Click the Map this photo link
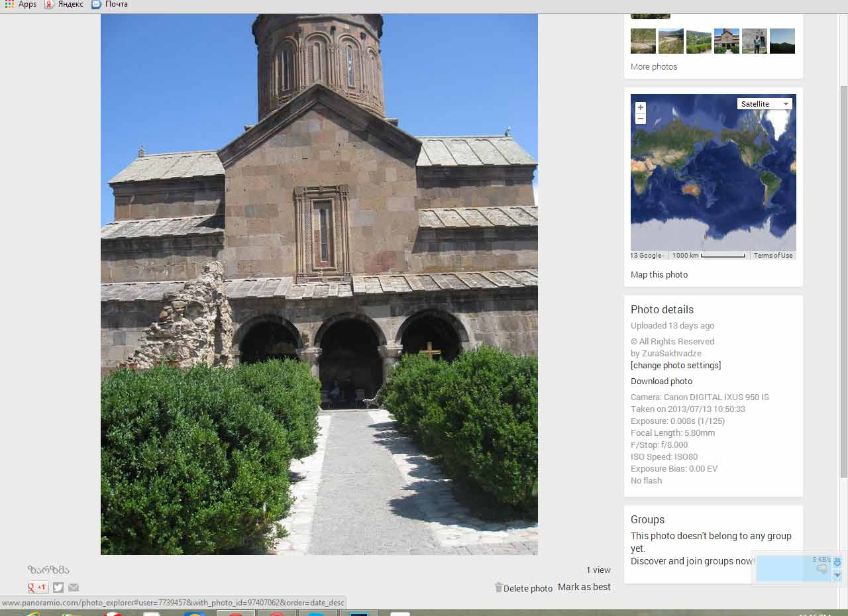This screenshot has height=616, width=848. [659, 275]
